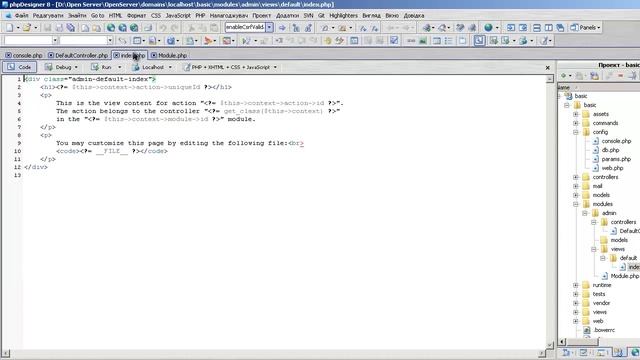Click the first globe preview icon

(111, 28)
